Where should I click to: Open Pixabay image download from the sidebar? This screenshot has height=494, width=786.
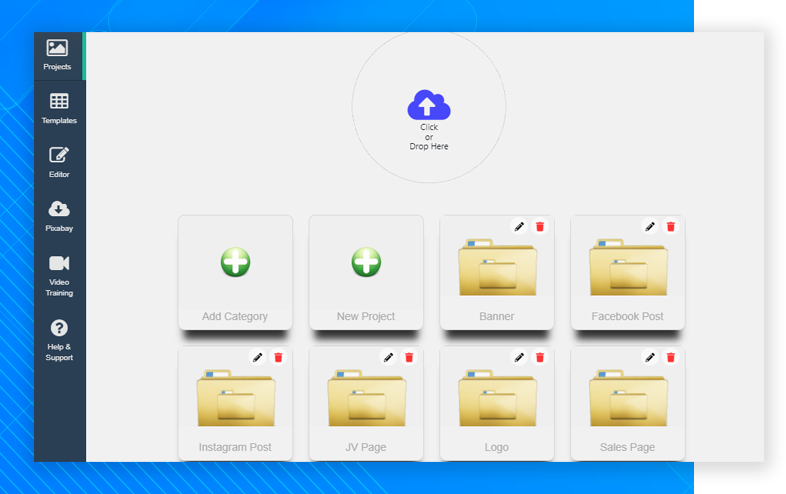tap(59, 216)
